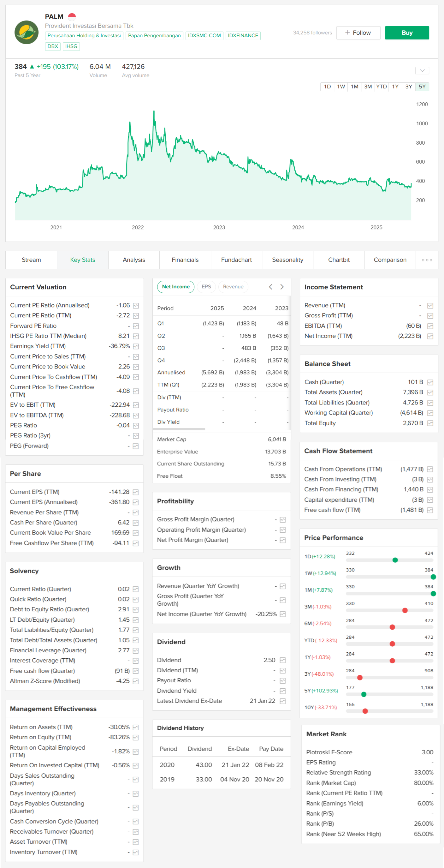Screen dimensions: 444x868
Task: Click chart icon for Total Equity
Action: (430, 423)
